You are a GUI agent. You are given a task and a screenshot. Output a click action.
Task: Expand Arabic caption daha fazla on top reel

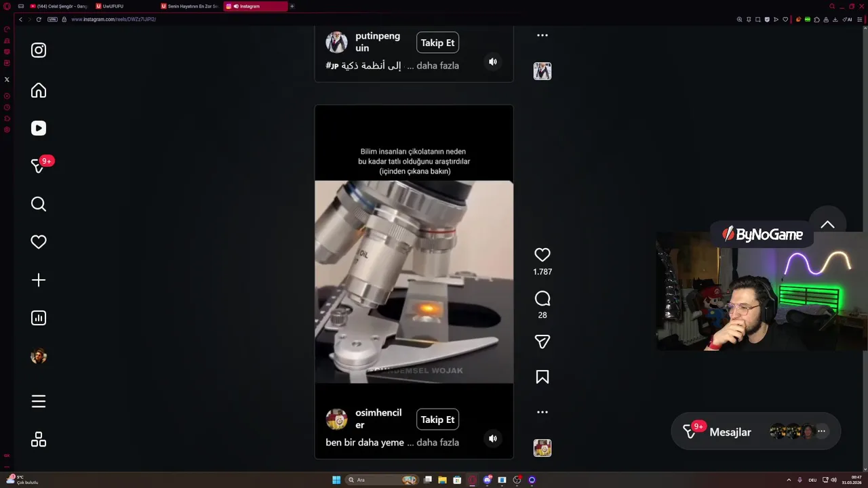(437, 66)
